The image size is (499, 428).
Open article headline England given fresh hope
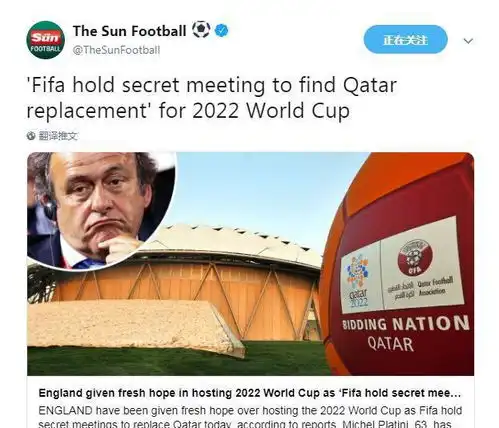click(250, 393)
